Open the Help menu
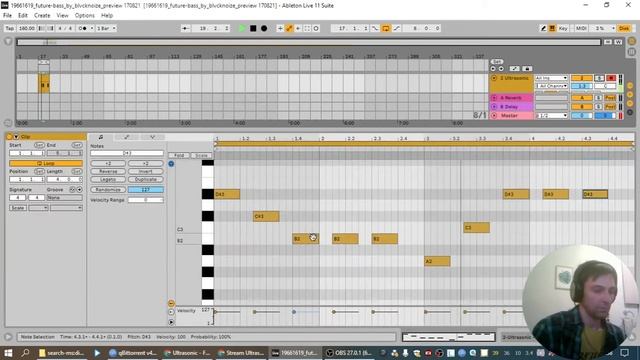Screen dimensions: 640x360 coord(107,16)
